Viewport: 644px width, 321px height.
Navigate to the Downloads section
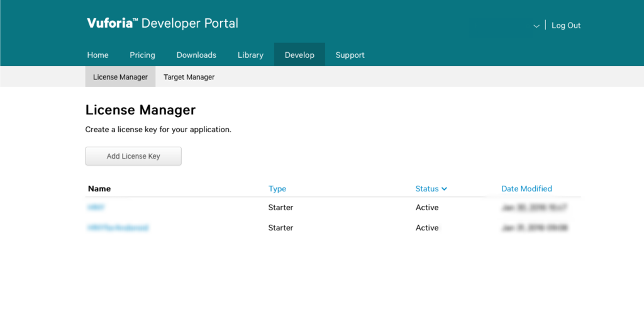coord(196,55)
